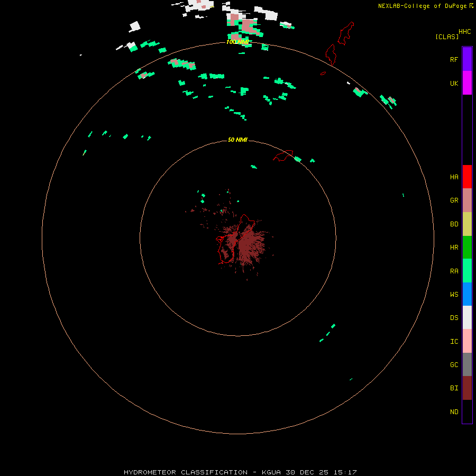This screenshot has width=476, height=476.
Task: Click the BI brown legend swatch
Action: pos(467,388)
